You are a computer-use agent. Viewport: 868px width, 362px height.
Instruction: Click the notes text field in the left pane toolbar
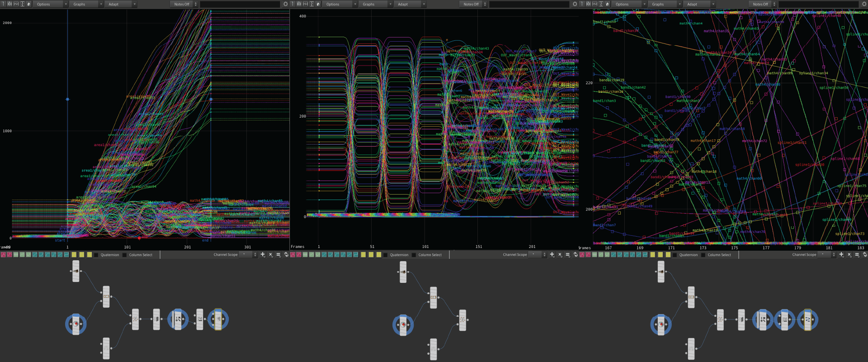tap(240, 4)
